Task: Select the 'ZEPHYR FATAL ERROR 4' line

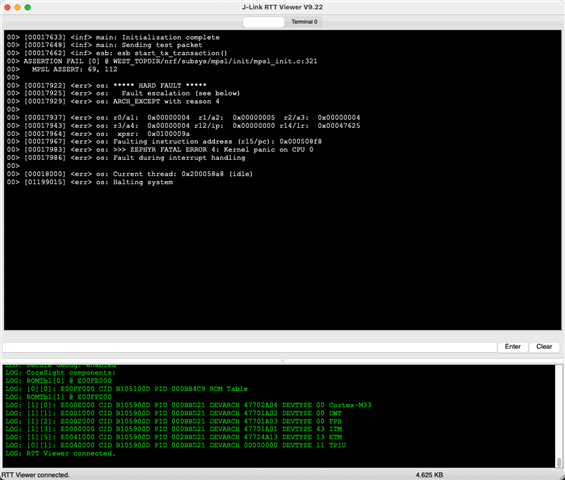Action: click(160, 150)
